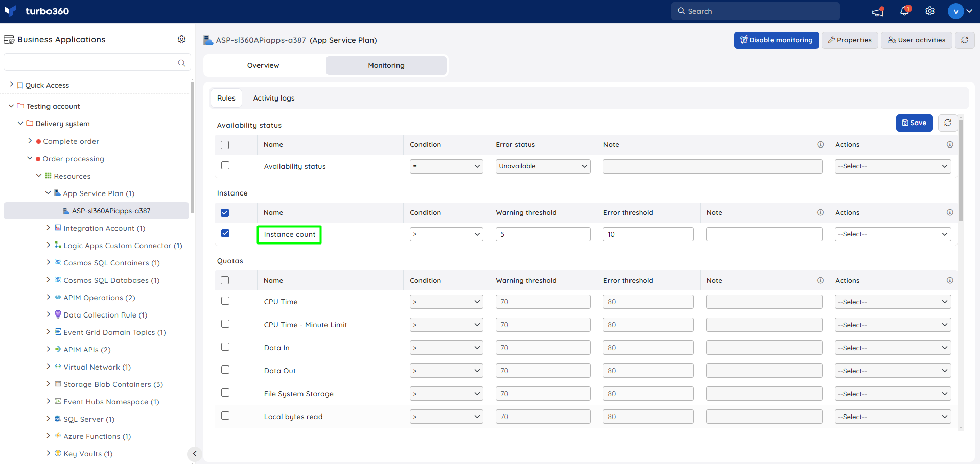The width and height of the screenshot is (980, 464).
Task: Click the Logic Apps Custom Connector icon
Action: coord(58,245)
